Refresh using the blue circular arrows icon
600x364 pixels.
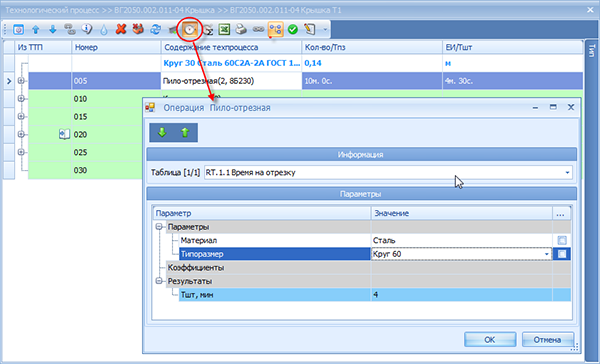[x=155, y=29]
